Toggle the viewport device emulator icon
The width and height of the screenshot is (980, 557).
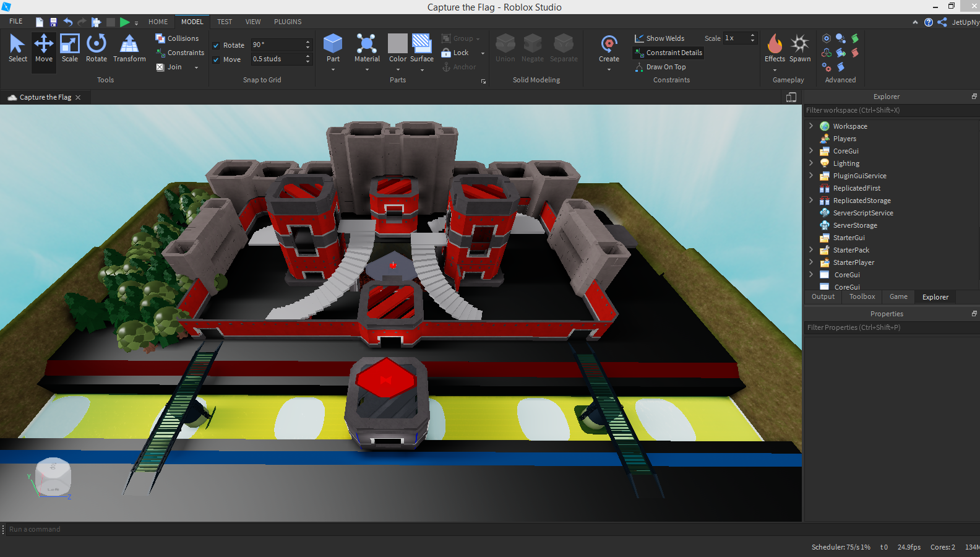791,97
